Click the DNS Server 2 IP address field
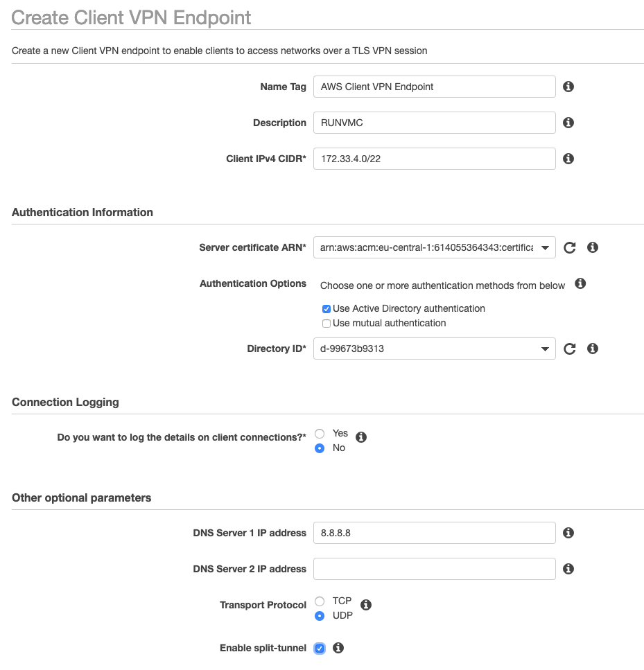Viewport: 644px width, 670px height. coord(434,568)
